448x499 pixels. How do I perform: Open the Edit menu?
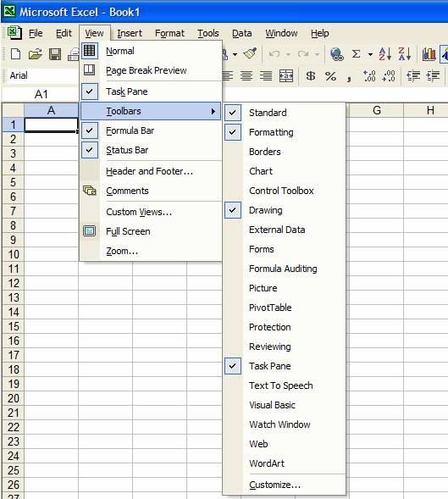[x=64, y=33]
